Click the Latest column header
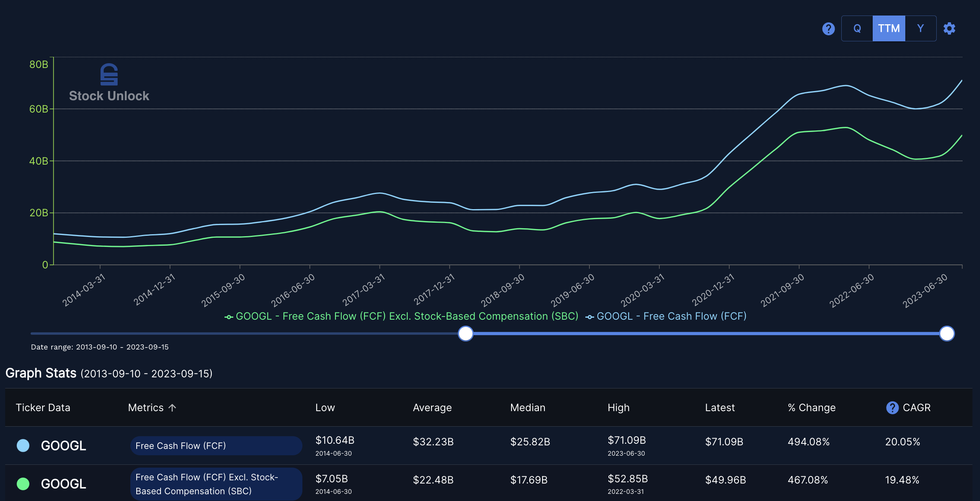 point(720,408)
